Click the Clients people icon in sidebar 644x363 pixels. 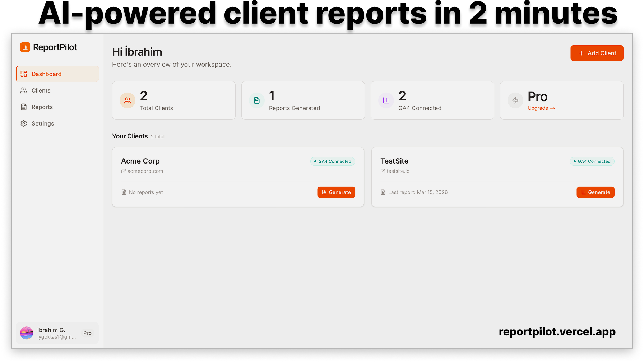24,90
